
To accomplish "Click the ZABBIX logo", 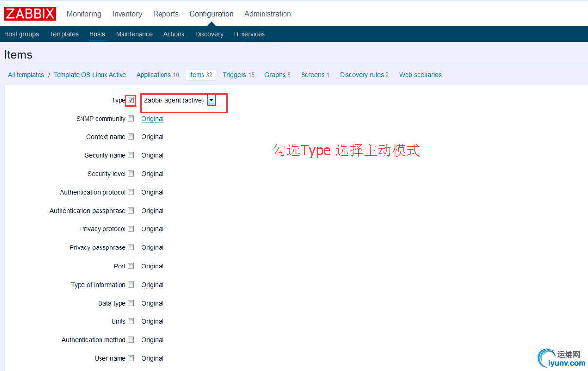I will coord(30,14).
